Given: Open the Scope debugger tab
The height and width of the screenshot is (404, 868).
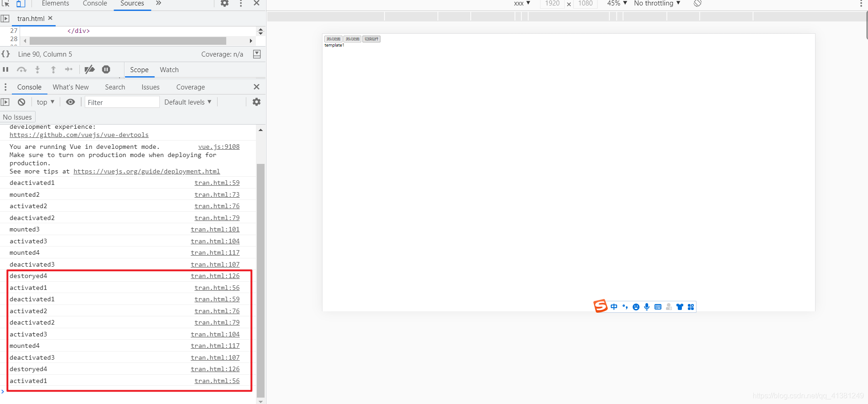Looking at the screenshot, I should tap(139, 70).
